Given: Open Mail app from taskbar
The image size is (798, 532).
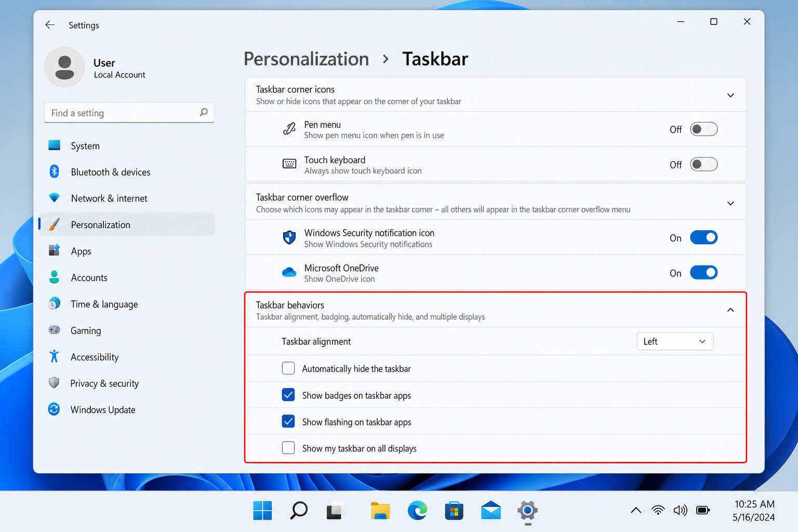Looking at the screenshot, I should tap(491, 511).
